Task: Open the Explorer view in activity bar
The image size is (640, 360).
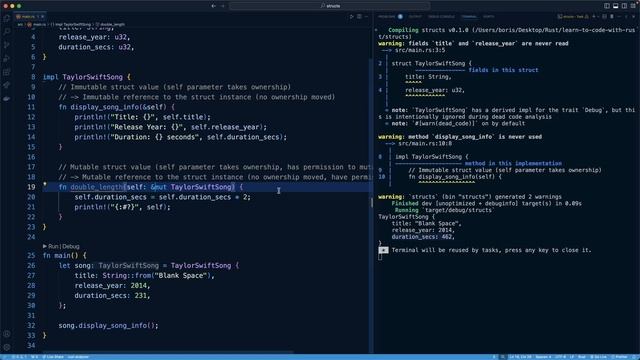Action: pyautogui.click(x=7, y=18)
